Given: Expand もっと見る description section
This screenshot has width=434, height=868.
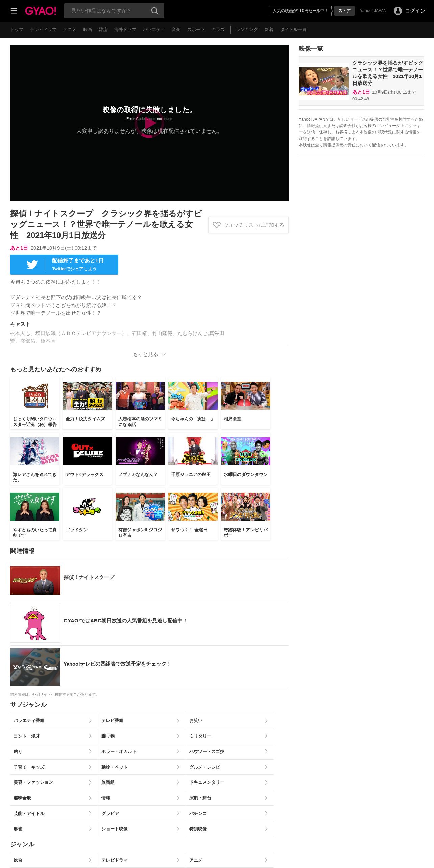Looking at the screenshot, I should [149, 354].
